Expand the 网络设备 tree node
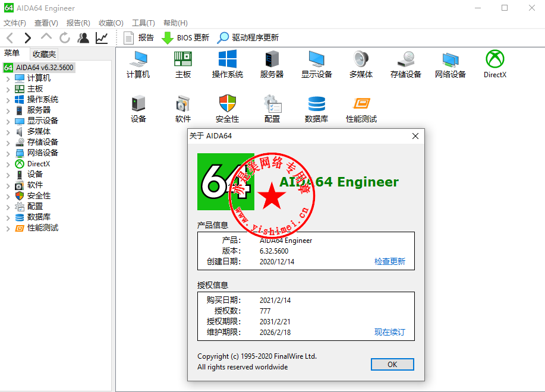545x392 pixels. [x=8, y=153]
